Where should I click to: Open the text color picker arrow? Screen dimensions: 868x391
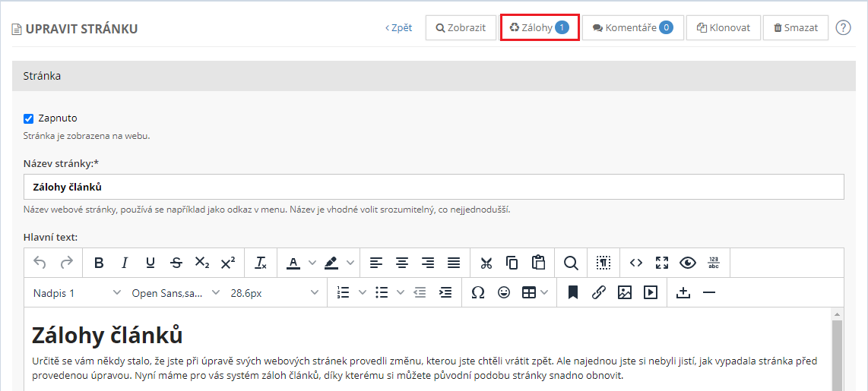312,263
